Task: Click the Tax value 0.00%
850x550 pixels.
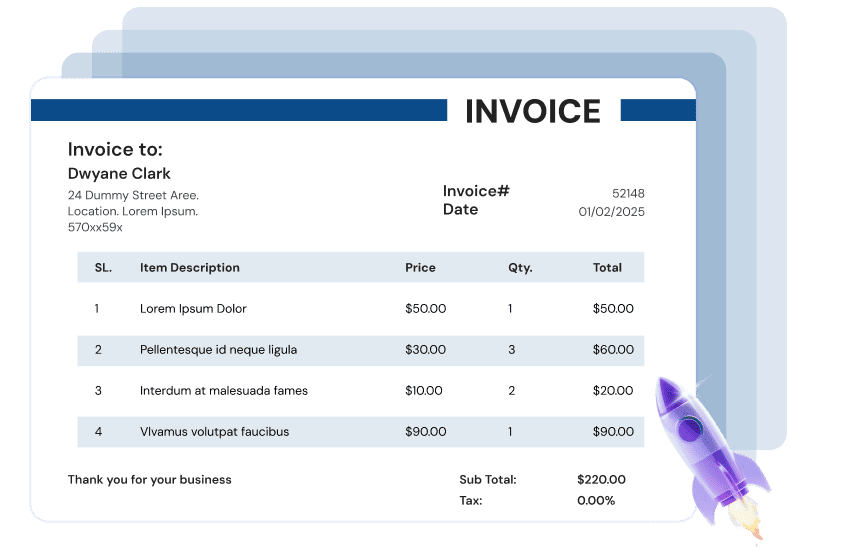Action: [x=596, y=501]
